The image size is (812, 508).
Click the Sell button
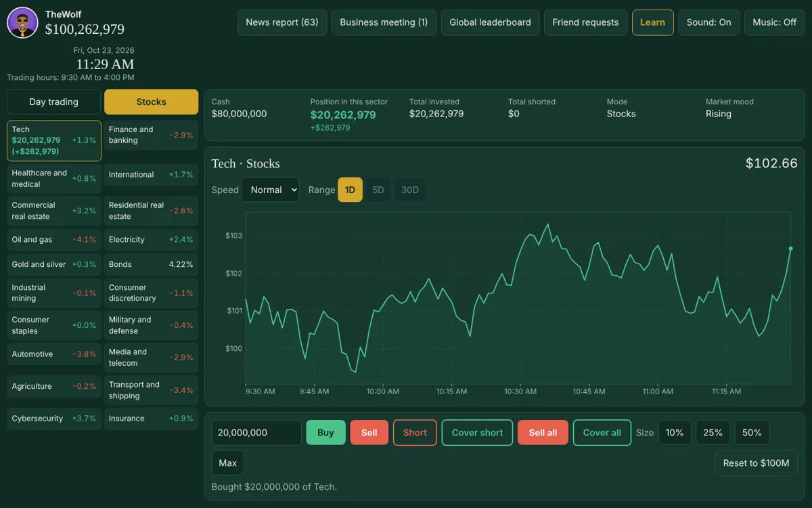(x=369, y=433)
